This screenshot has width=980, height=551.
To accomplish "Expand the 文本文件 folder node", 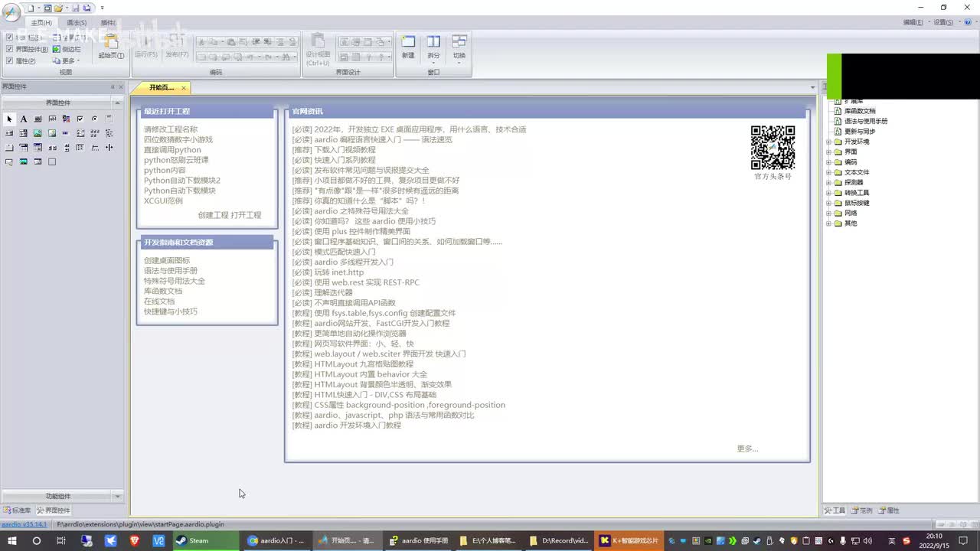I will (828, 172).
